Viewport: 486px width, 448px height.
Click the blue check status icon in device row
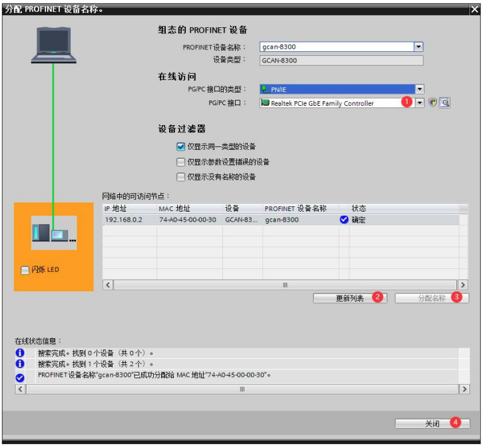(x=344, y=220)
